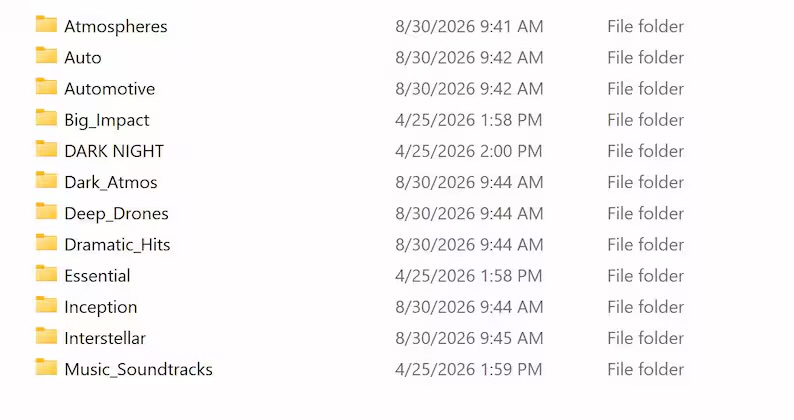Select the DARK NIGHT folder name

point(114,151)
